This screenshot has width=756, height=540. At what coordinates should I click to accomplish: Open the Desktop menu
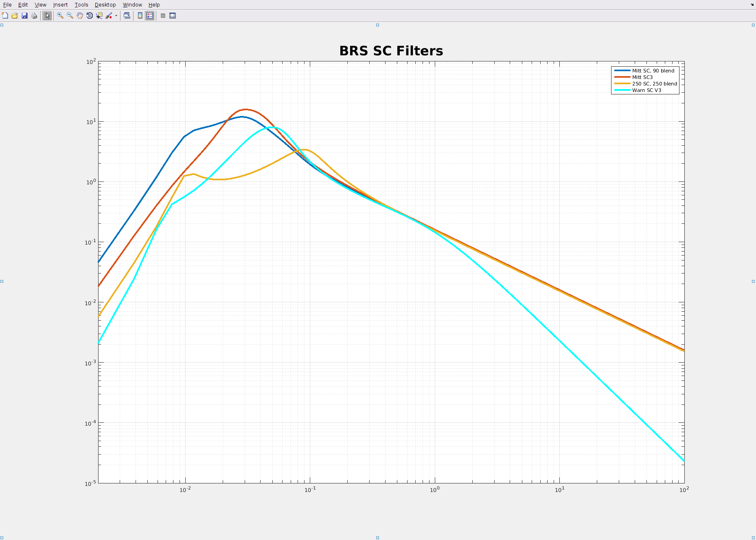click(x=105, y=4)
